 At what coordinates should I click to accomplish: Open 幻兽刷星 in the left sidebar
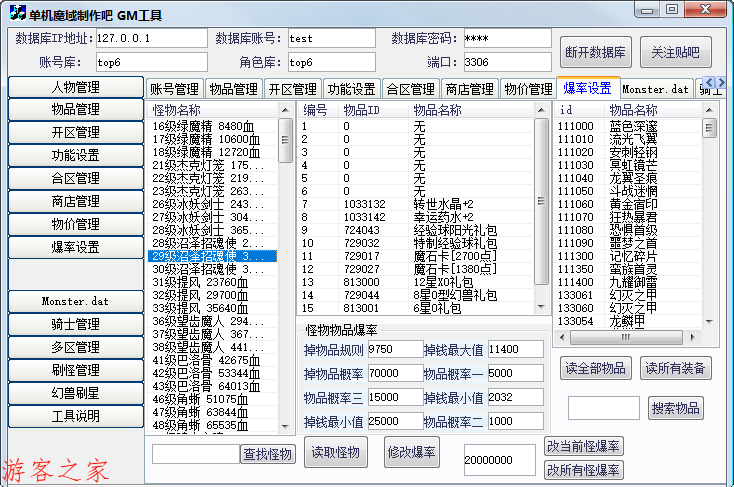point(76,393)
